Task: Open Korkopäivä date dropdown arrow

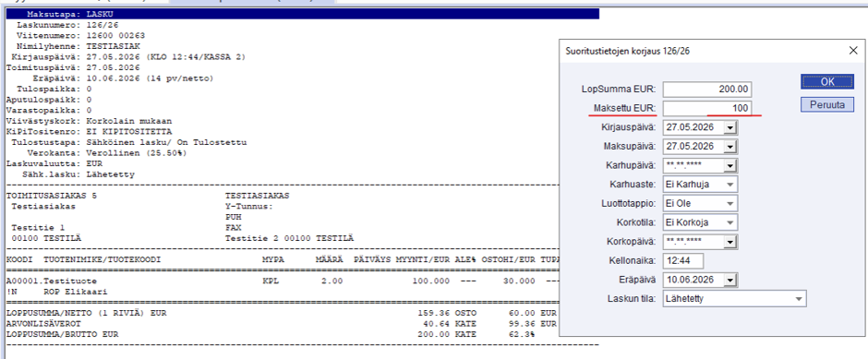Action: (730, 242)
